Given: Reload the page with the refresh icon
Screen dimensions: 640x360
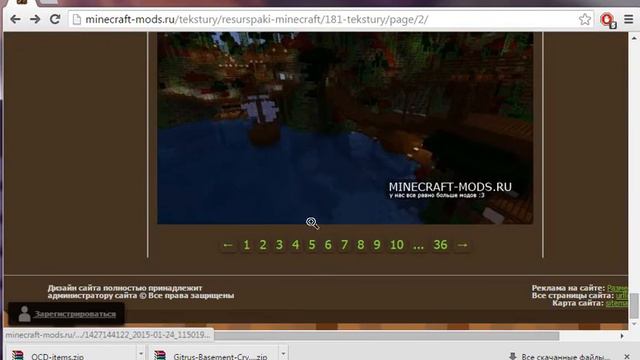Looking at the screenshot, I should (x=55, y=19).
